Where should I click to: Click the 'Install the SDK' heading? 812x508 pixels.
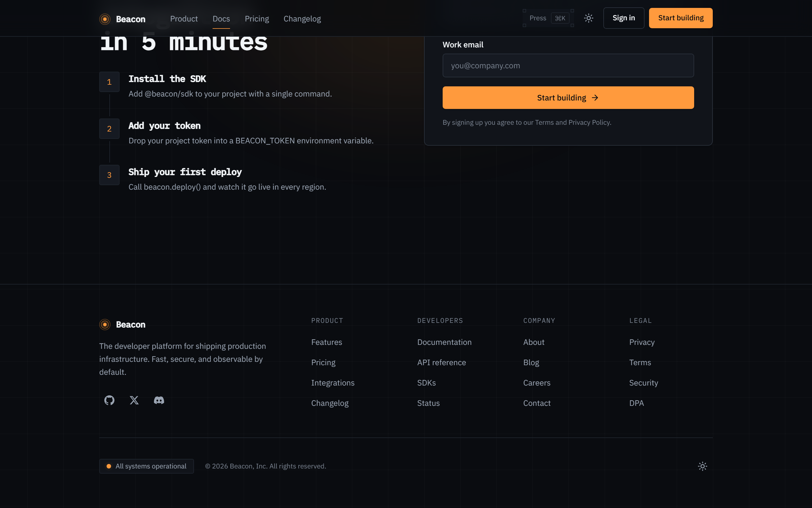[x=167, y=79]
